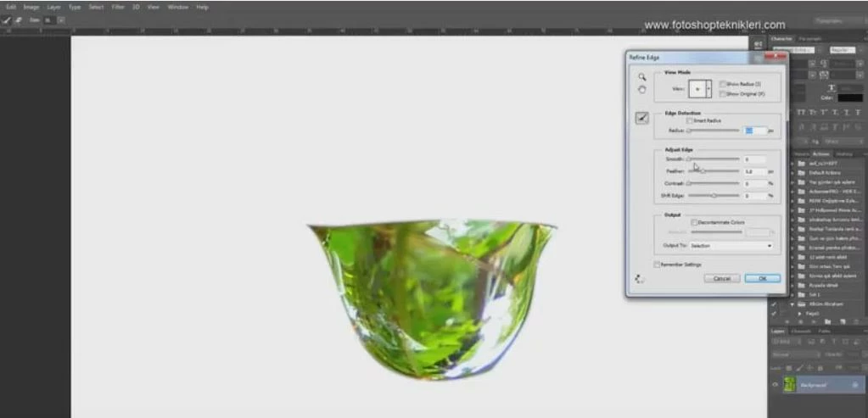Click the lock image pixels brush icon
Viewport: 868px width, 418px height.
click(x=800, y=368)
